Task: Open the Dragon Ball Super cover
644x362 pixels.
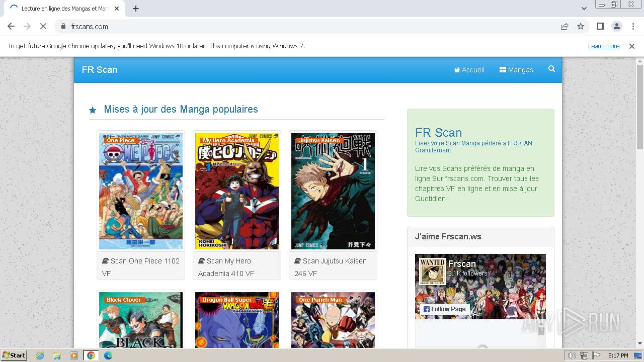Action: pyautogui.click(x=237, y=320)
